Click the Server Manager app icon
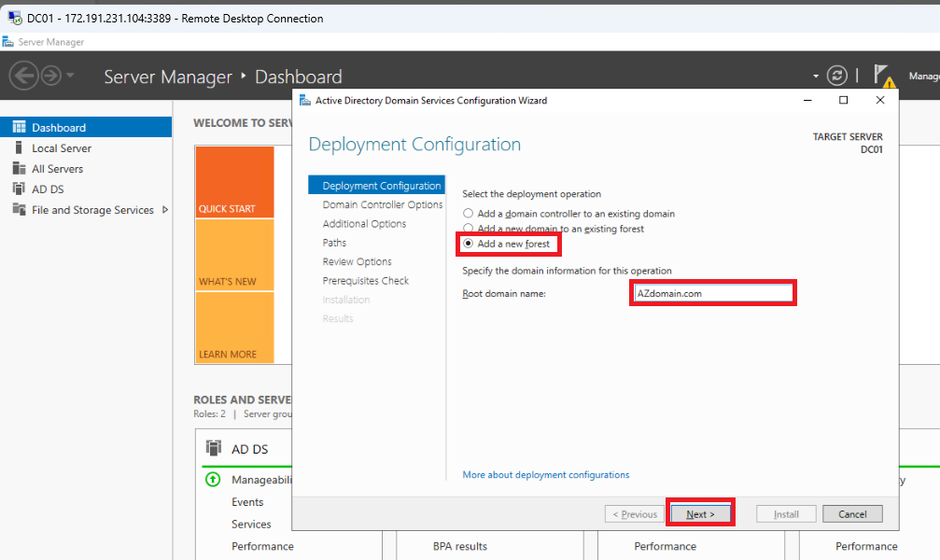The image size is (940, 560). tap(7, 41)
